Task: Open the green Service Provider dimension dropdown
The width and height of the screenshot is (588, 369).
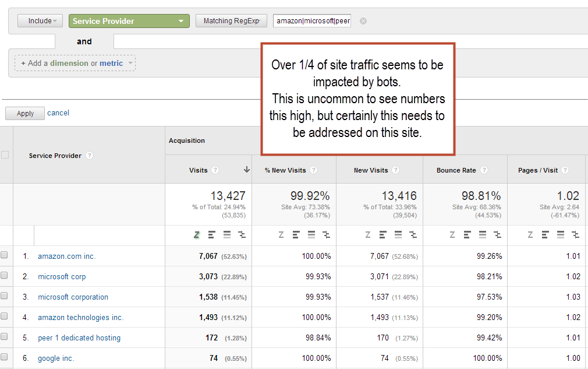Action: coord(129,21)
